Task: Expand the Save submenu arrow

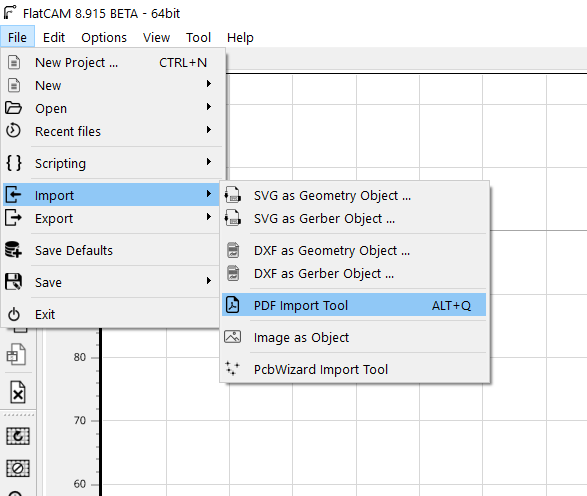Action: click(x=209, y=280)
